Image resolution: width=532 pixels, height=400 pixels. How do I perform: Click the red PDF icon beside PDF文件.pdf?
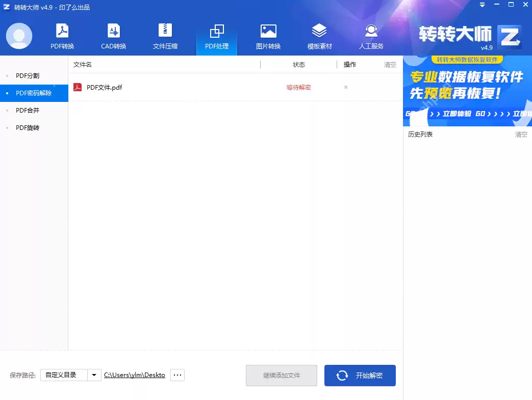(x=79, y=87)
